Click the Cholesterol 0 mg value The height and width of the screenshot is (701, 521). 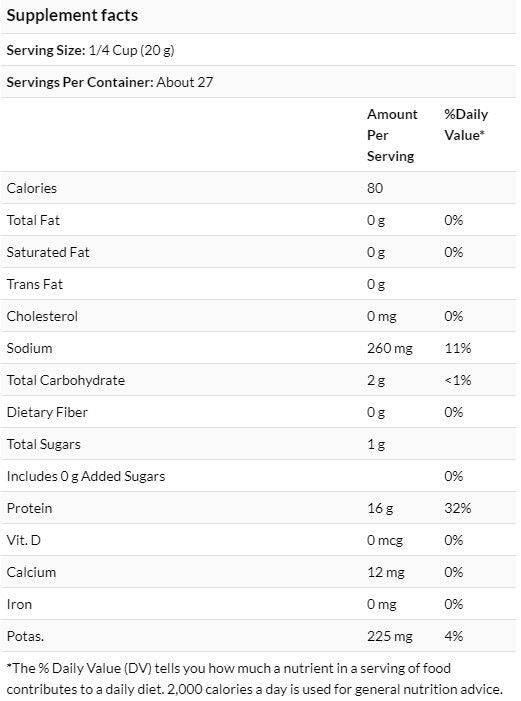(x=381, y=317)
